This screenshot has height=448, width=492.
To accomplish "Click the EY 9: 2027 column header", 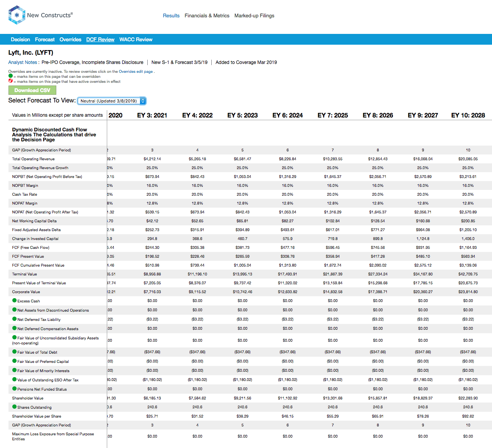I will tap(423, 115).
